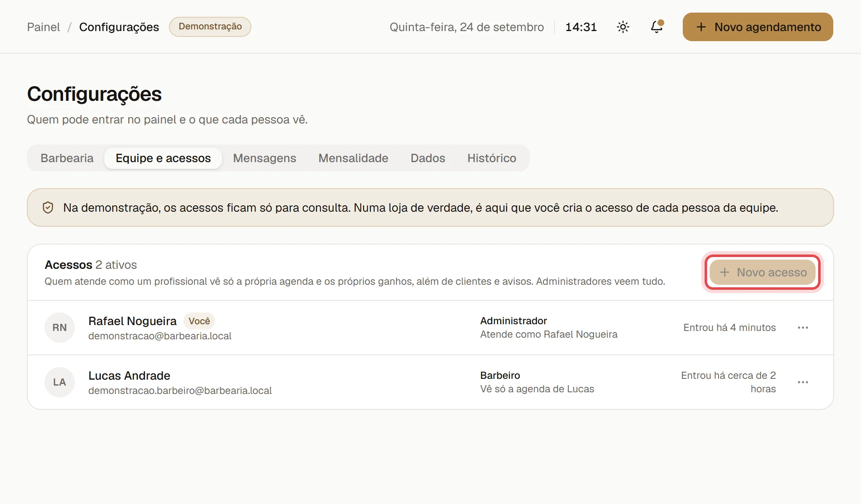Click the Você badge next to Rafael
The image size is (861, 504).
pos(199,321)
